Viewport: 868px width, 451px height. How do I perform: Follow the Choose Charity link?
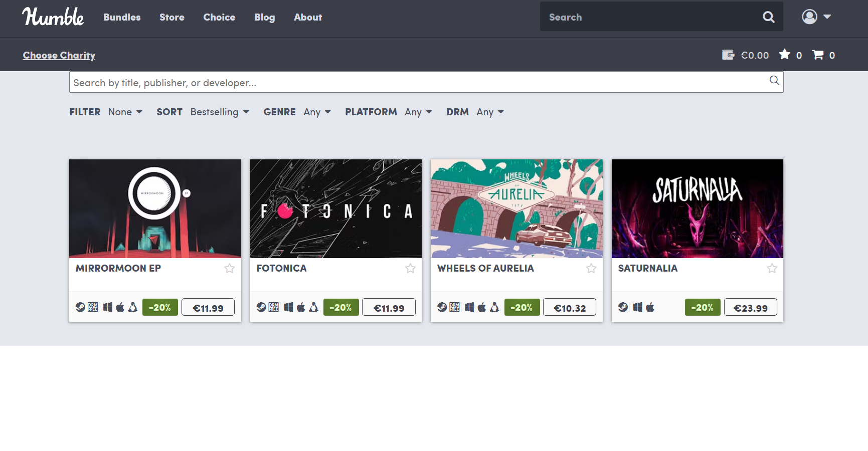(x=59, y=55)
